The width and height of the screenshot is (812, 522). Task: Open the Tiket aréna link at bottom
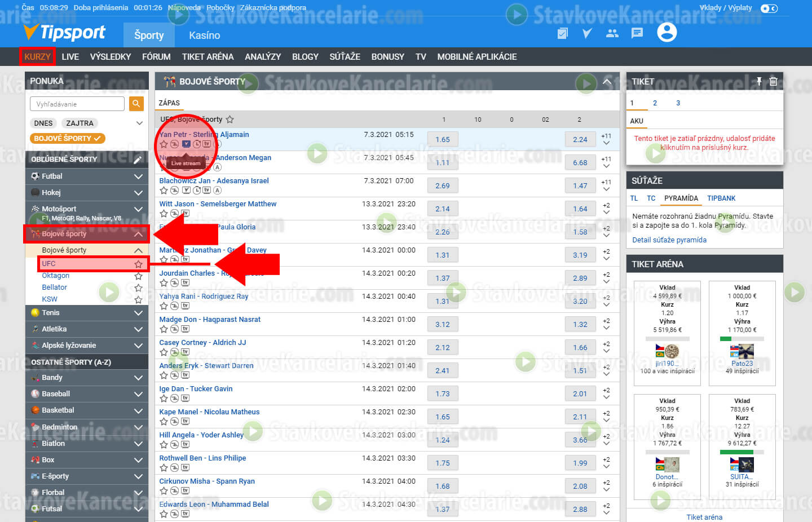point(704,517)
